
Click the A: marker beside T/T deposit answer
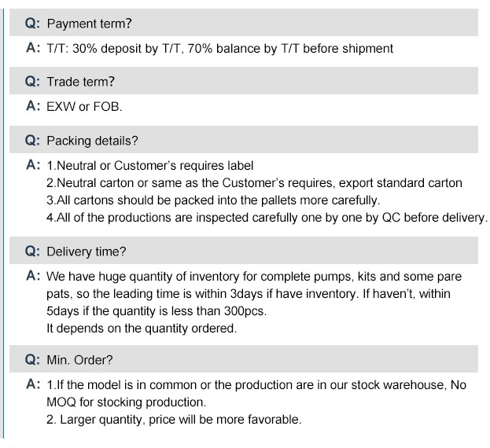pyautogui.click(x=33, y=48)
